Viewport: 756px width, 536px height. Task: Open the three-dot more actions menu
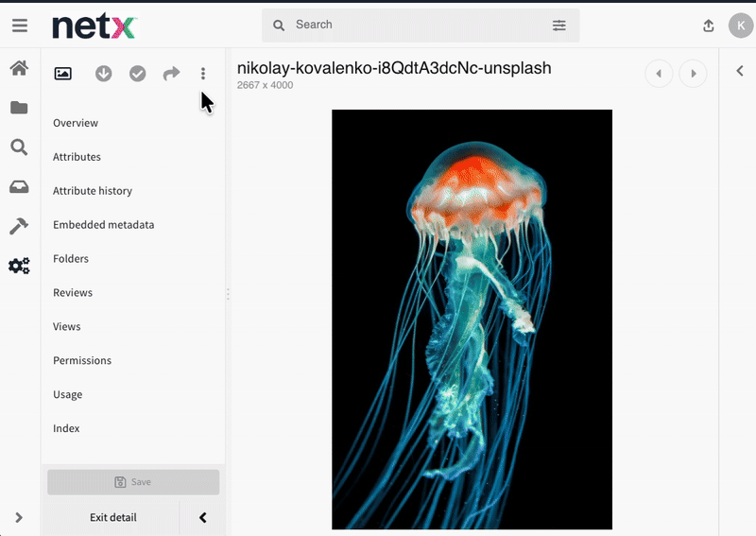point(203,74)
